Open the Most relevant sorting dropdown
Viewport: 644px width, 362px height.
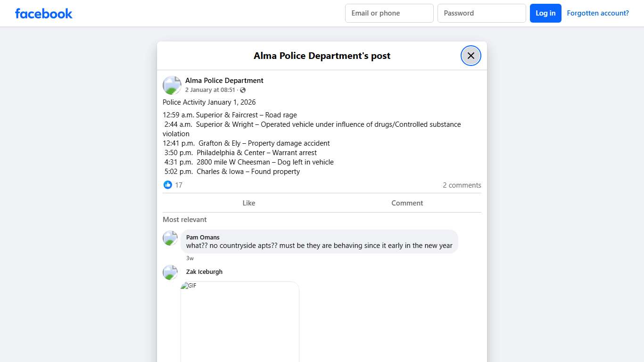(184, 220)
